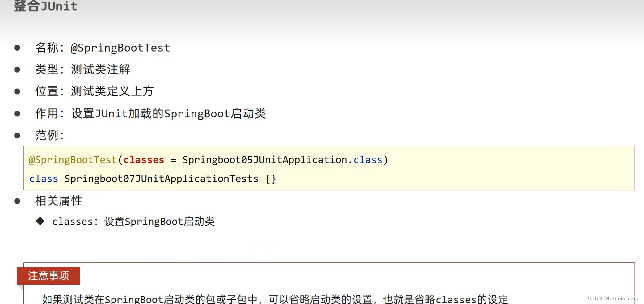Viewport: 644px width, 304px height.
Task: Click class Springboot07JUnitApplicationTests line
Action: [153, 179]
